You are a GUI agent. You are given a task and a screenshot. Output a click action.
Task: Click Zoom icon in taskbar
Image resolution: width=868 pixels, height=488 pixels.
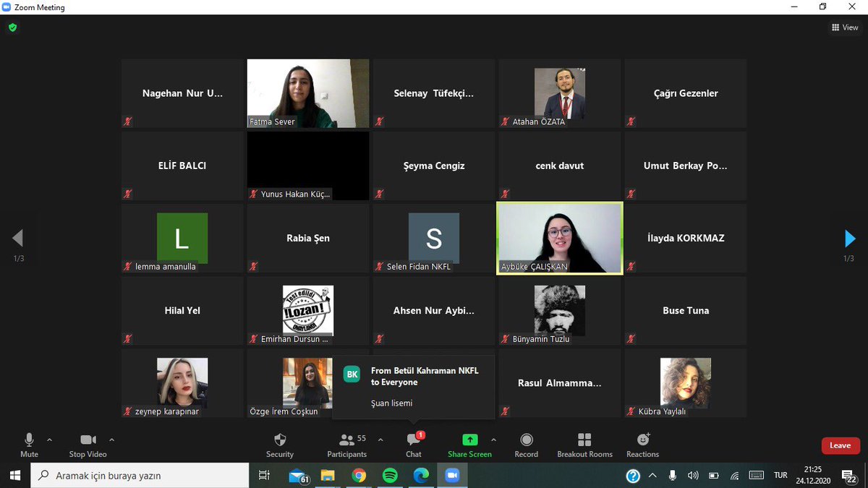click(x=452, y=476)
